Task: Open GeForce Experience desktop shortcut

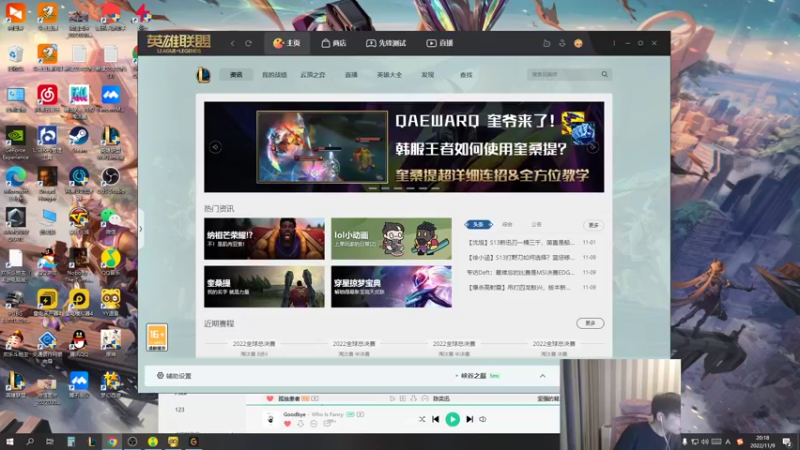Action: click(16, 143)
